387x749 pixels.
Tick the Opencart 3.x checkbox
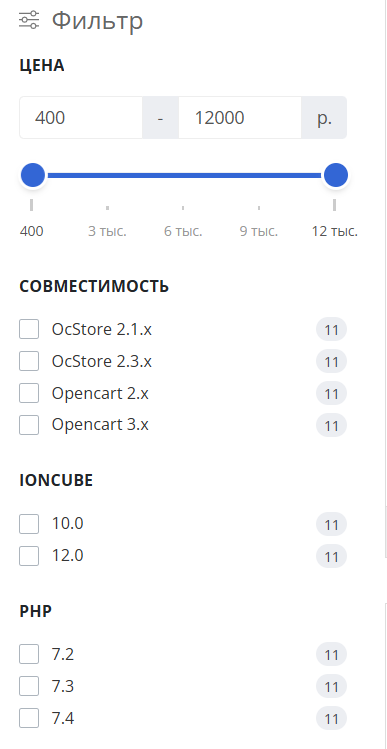(29, 425)
